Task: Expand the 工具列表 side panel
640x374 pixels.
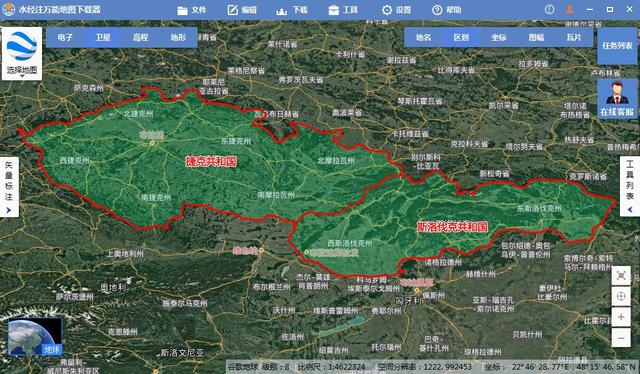Action: [x=630, y=186]
